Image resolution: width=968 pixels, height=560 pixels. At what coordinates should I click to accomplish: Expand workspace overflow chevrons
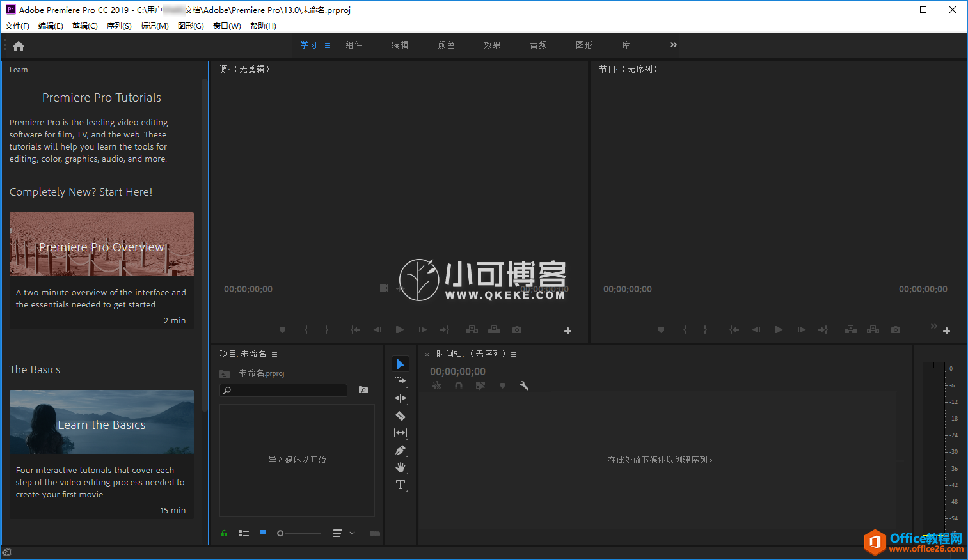[674, 45]
